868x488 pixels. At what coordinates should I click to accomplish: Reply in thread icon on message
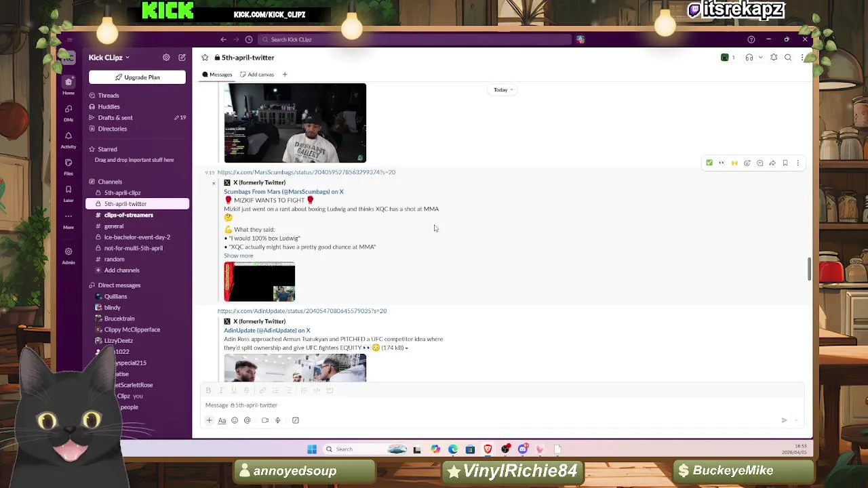pos(759,163)
